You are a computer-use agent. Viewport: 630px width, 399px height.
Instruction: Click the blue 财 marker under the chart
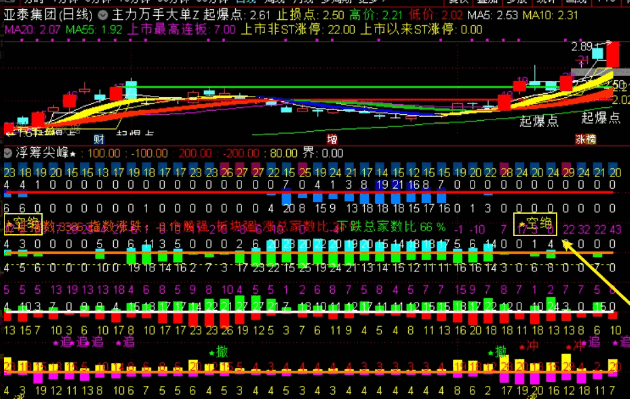click(98, 139)
